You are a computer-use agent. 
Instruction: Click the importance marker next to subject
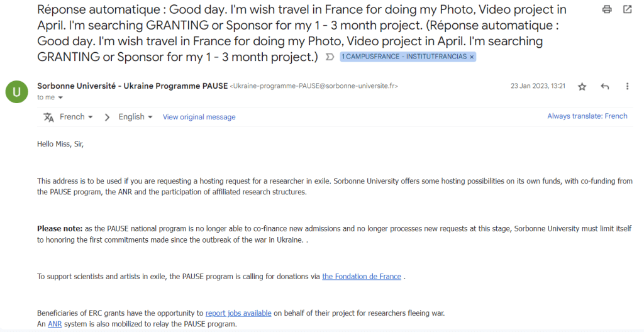point(330,57)
